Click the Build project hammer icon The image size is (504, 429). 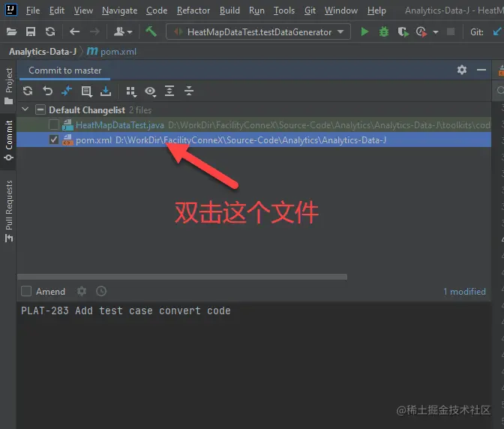pyautogui.click(x=151, y=31)
